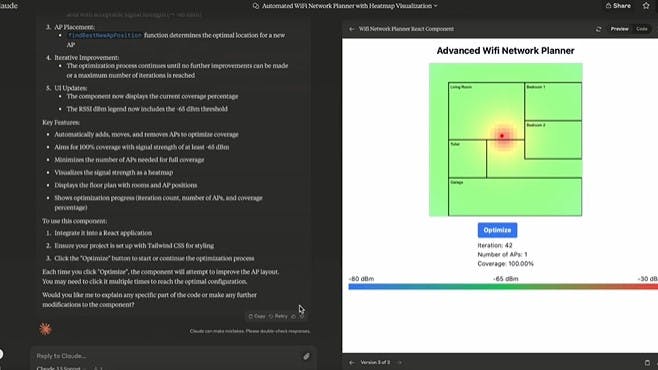The width and height of the screenshot is (658, 370).
Task: Give thumbs up to response
Action: tap(293, 316)
